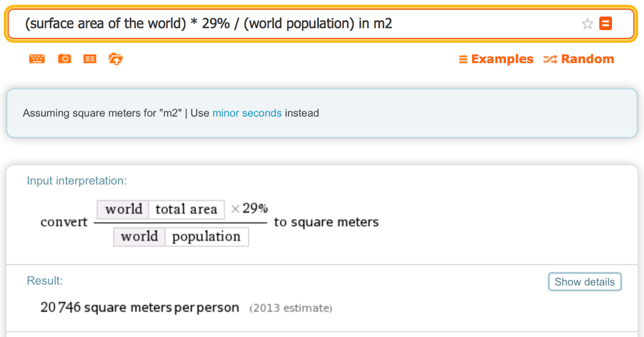Click into the query input field
Viewport: 644px width, 337px height.
[299, 23]
